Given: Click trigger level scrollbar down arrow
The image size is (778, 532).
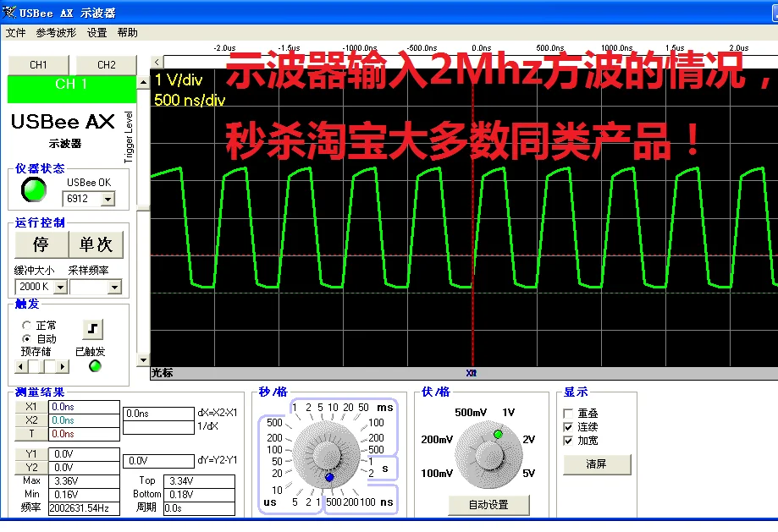Looking at the screenshot, I should click(x=143, y=360).
